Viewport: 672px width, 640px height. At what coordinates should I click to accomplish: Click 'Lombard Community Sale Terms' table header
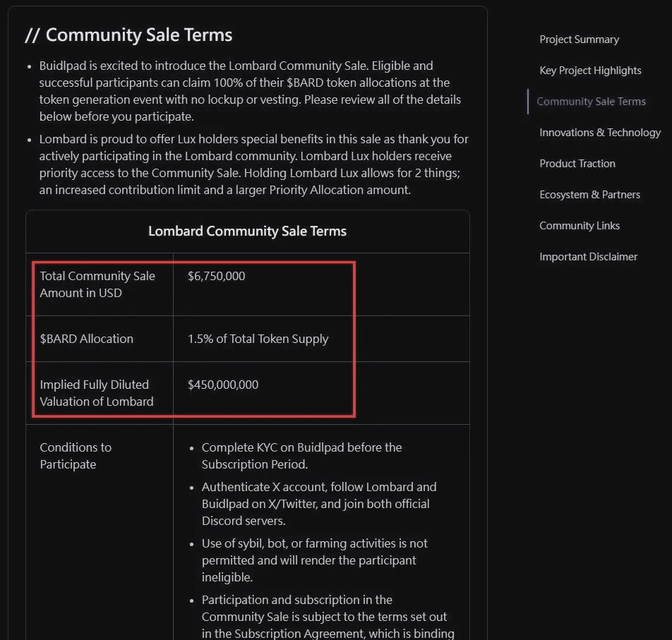tap(247, 231)
